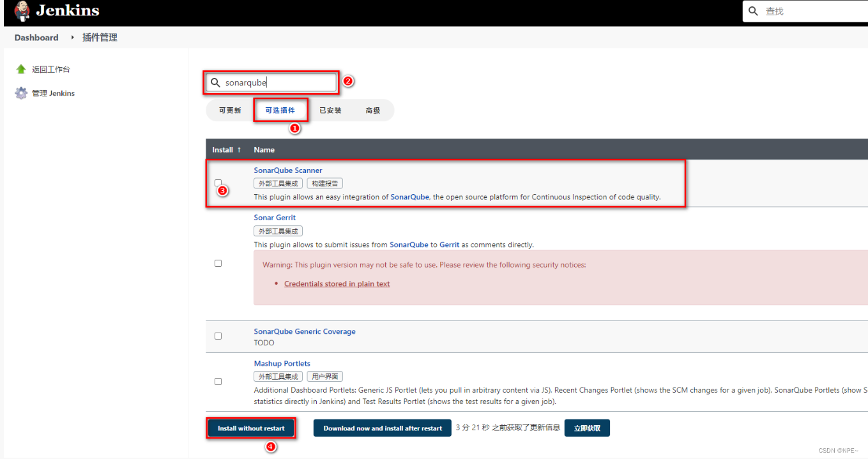This screenshot has width=868, height=459.
Task: Click the 插件管理 breadcrumb item
Action: [x=100, y=38]
